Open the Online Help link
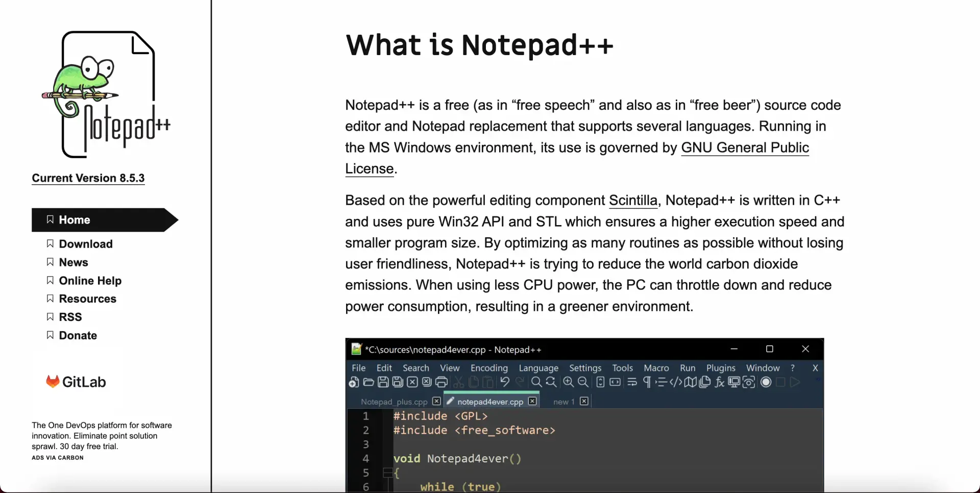The height and width of the screenshot is (493, 980). (x=90, y=281)
